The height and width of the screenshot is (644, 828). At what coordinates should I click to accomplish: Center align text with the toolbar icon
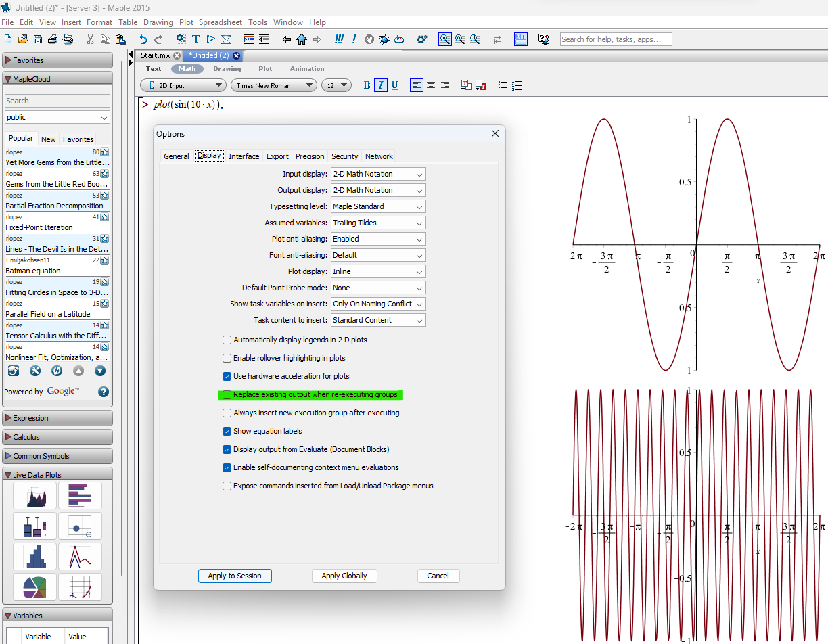tap(431, 85)
